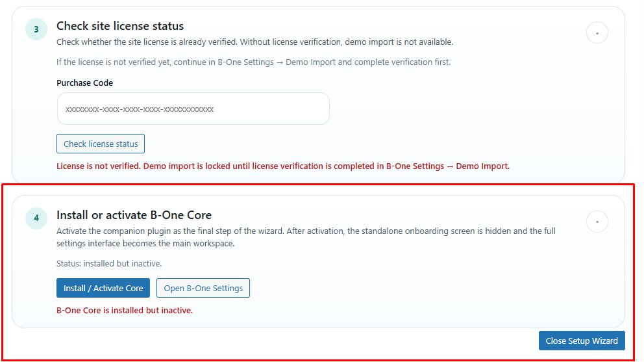Open B-One Settings
This screenshot has height=362, width=644.
pyautogui.click(x=203, y=288)
